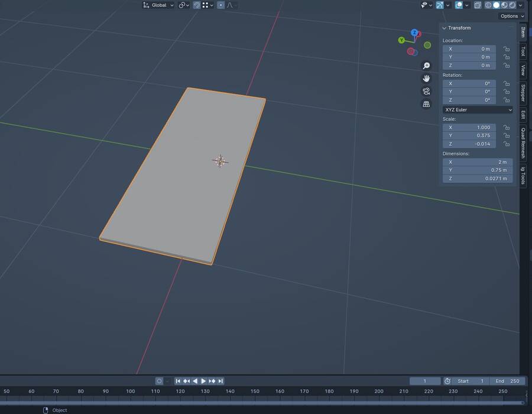
Task: Switch perspective/orthographic with the grid icon
Action: tap(426, 104)
